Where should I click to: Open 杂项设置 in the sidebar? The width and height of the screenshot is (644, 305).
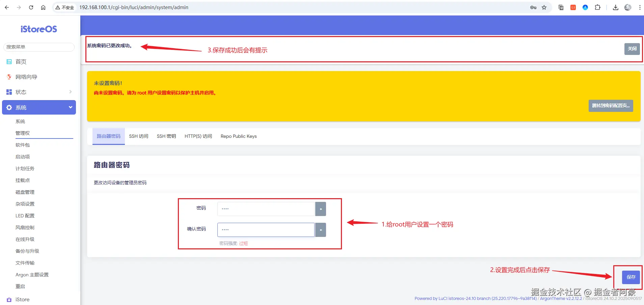(25, 204)
